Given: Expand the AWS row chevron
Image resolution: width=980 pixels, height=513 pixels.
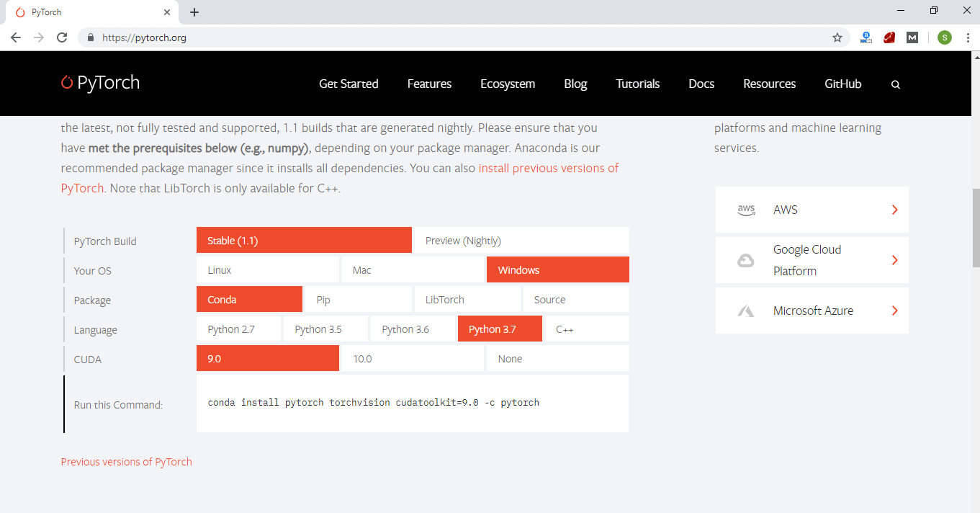Looking at the screenshot, I should [895, 210].
